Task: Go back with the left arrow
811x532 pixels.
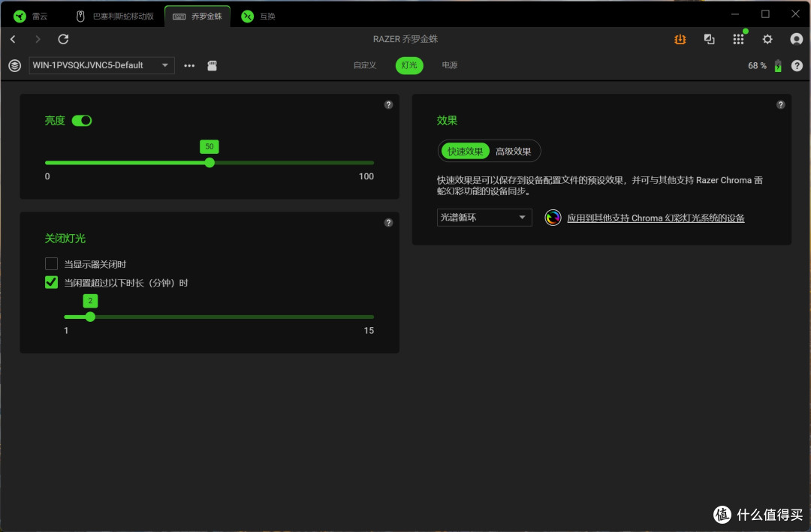Action: (14, 39)
